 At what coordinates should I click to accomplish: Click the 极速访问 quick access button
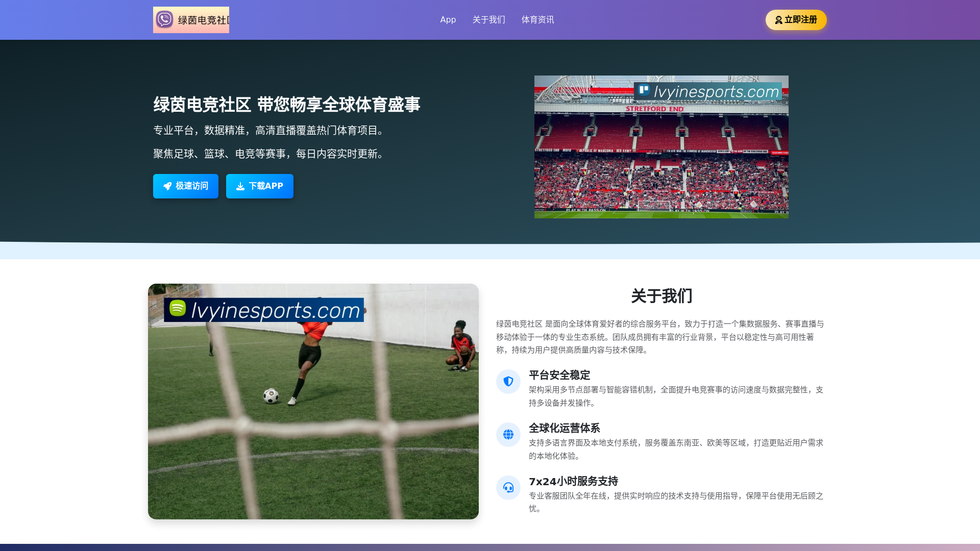pyautogui.click(x=186, y=186)
